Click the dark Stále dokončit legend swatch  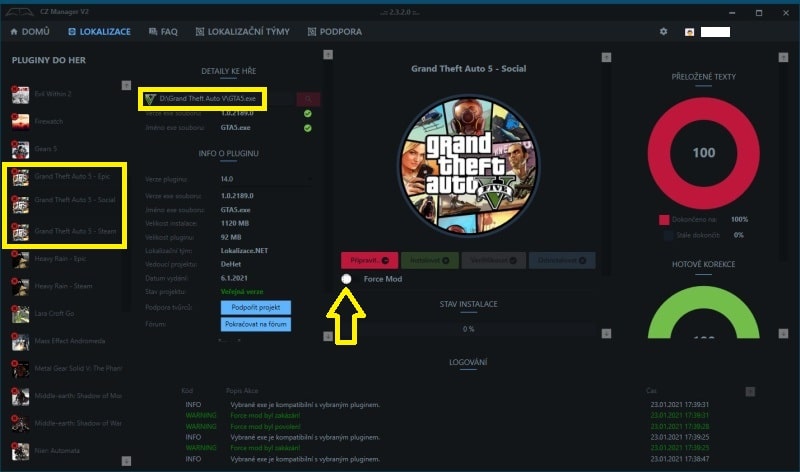(x=668, y=236)
